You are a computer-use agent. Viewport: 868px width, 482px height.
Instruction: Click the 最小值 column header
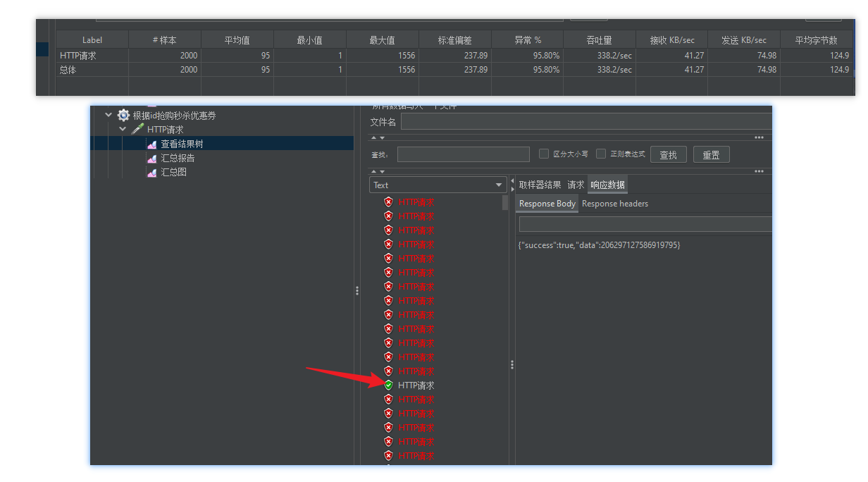click(310, 40)
